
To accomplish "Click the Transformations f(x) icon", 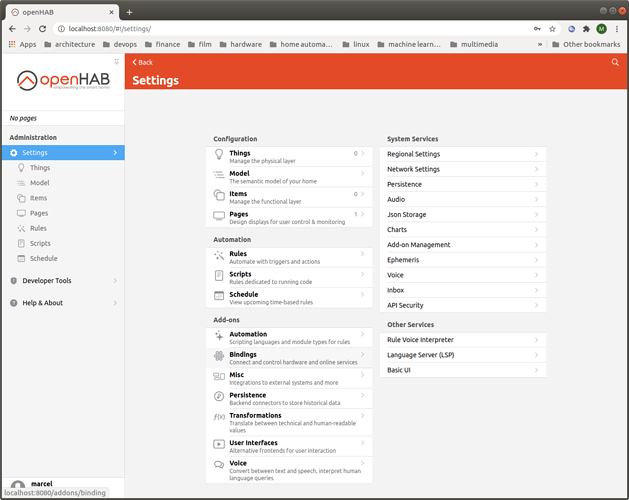I will (x=219, y=417).
